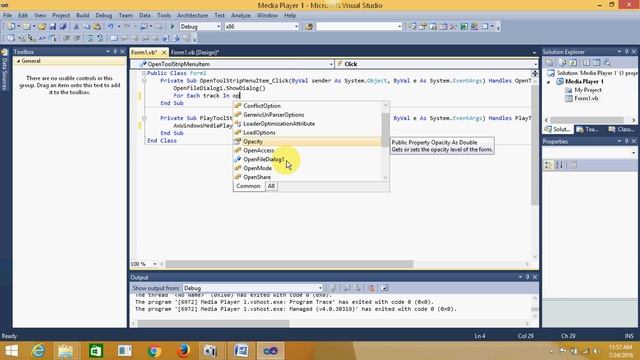Collapse the General toolbox group
The height and width of the screenshot is (360, 640).
(x=18, y=61)
